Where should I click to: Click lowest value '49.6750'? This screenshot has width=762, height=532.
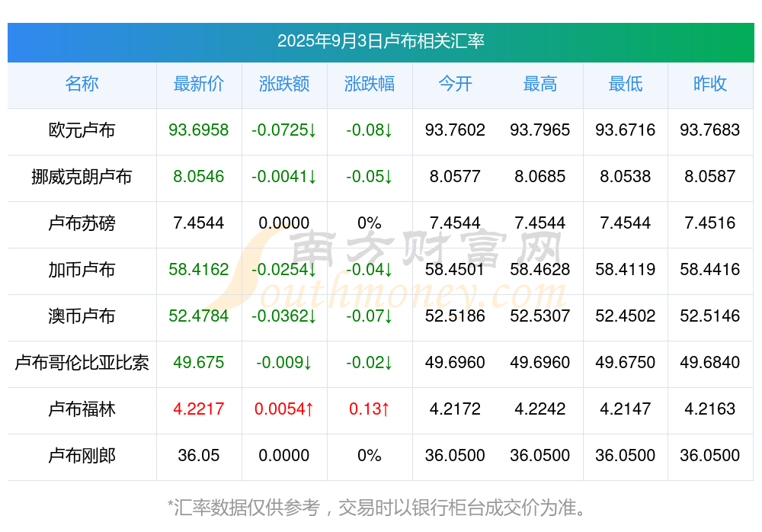pyautogui.click(x=626, y=362)
